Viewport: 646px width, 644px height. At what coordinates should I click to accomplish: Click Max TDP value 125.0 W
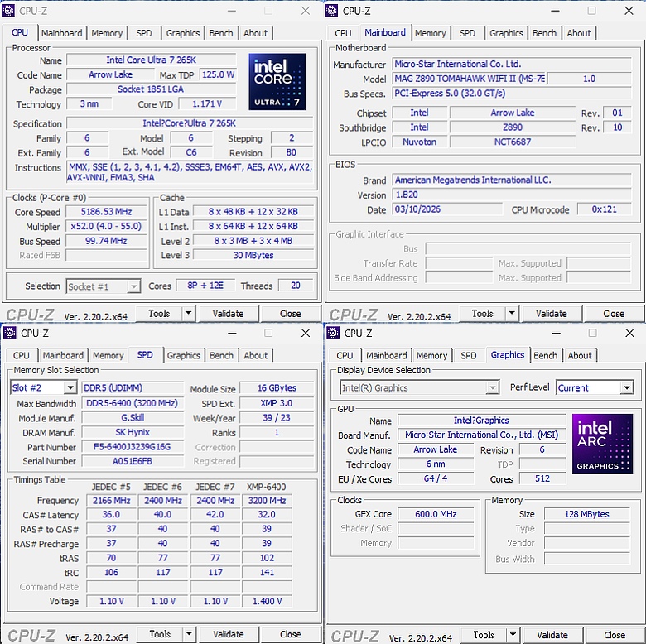click(218, 74)
